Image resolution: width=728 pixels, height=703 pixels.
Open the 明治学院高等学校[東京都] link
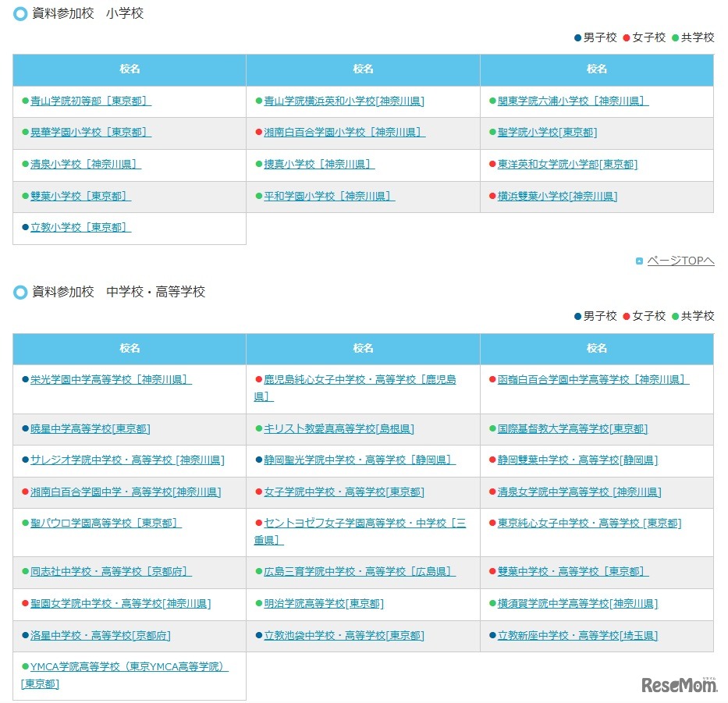[x=321, y=603]
